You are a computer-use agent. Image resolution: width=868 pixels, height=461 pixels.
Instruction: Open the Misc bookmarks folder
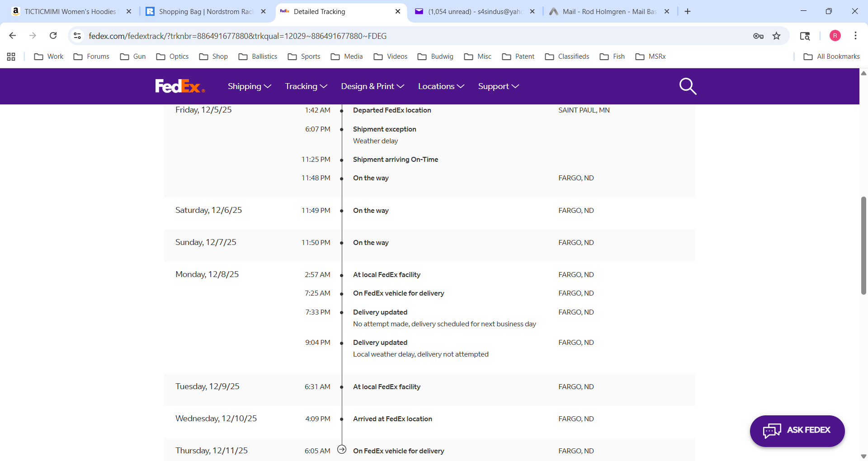click(x=478, y=56)
